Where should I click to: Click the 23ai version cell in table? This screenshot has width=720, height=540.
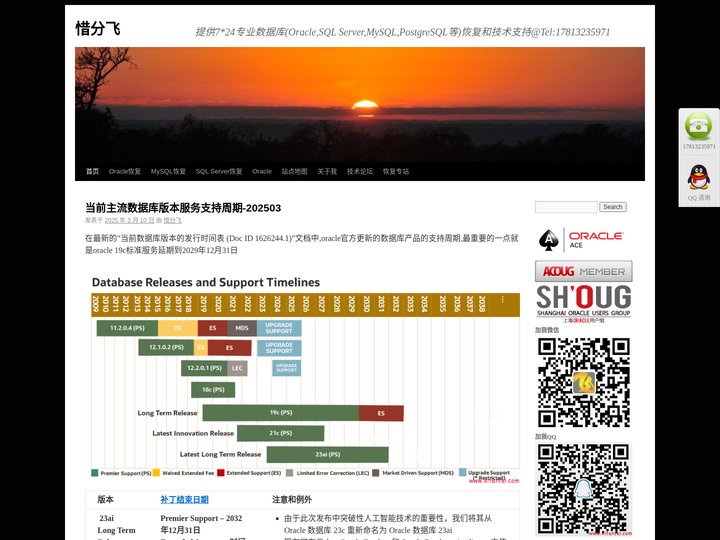[107, 518]
